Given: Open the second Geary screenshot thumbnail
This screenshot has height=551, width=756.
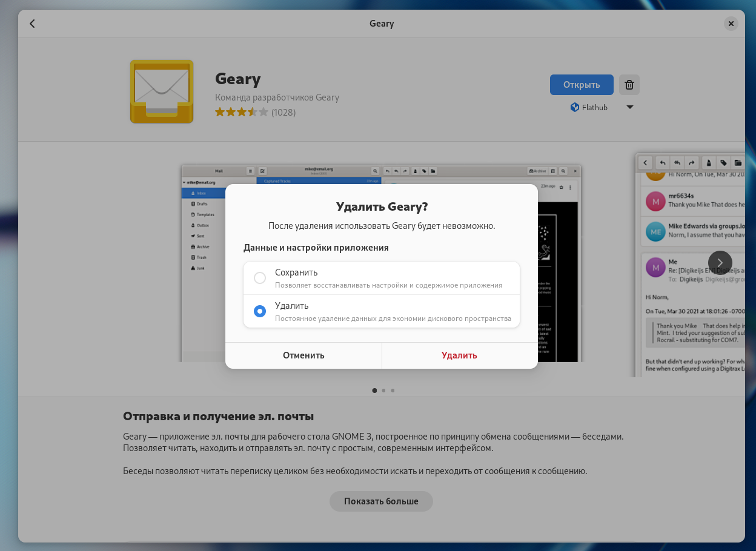Looking at the screenshot, I should [690, 265].
